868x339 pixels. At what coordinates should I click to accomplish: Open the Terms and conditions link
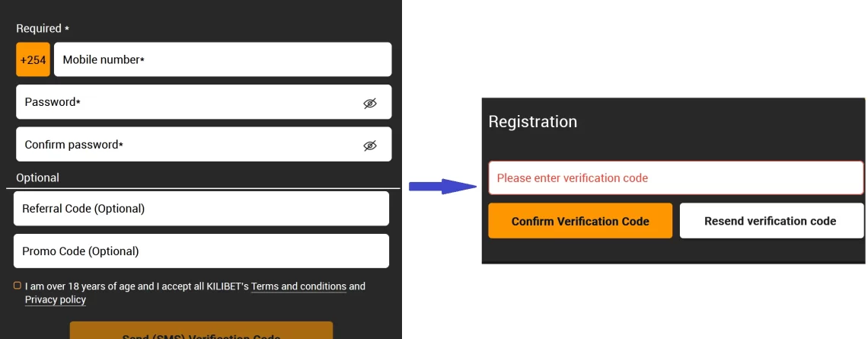(299, 286)
